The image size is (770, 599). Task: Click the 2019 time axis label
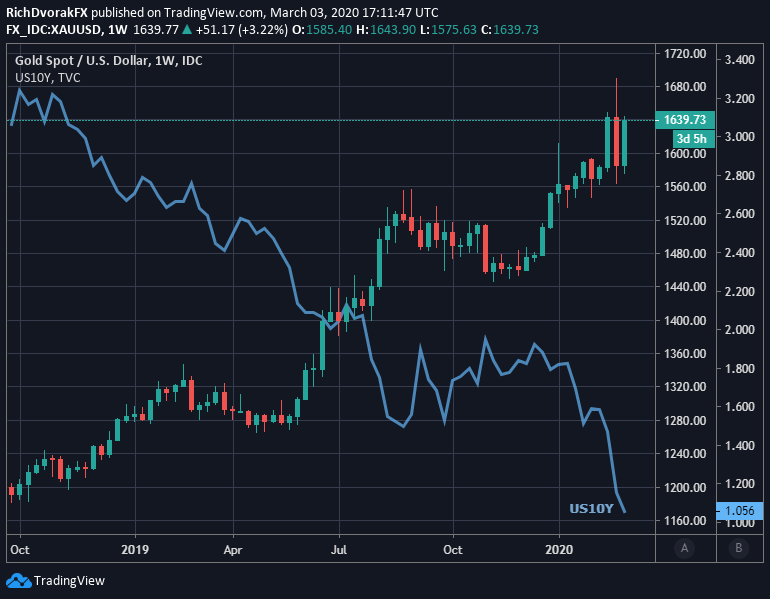(x=135, y=549)
